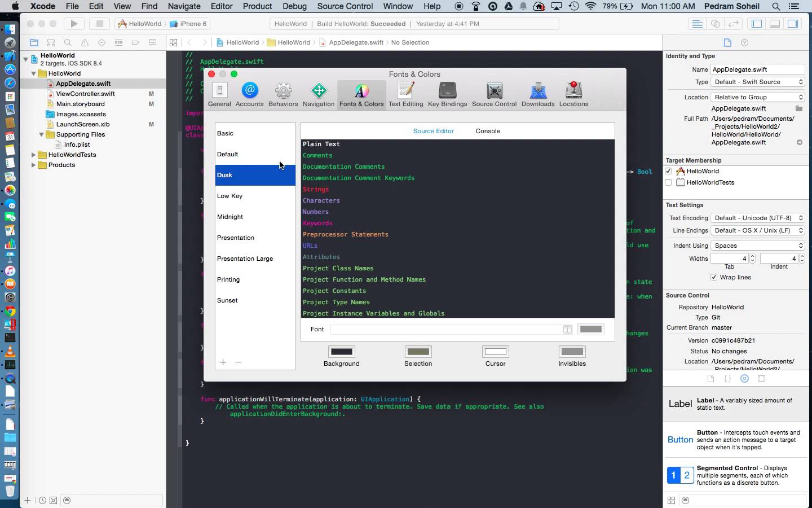
Task: Select the Standard editor button
Action: [x=698, y=24]
